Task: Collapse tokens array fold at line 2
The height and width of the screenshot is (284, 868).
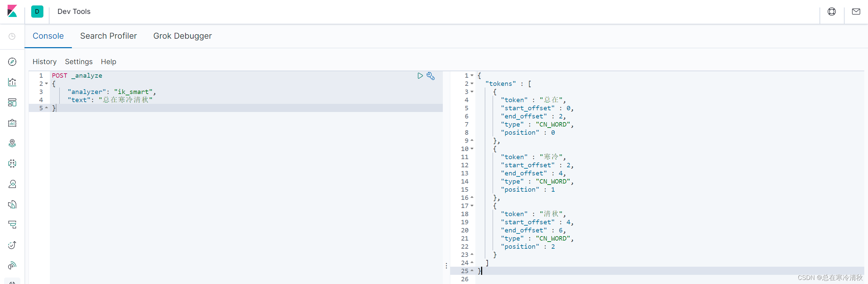Action: pos(472,83)
